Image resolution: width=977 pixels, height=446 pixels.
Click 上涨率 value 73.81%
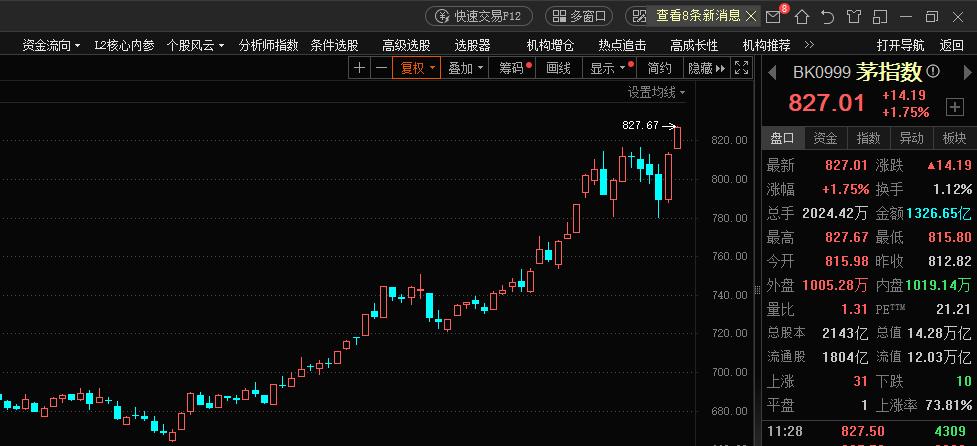click(x=948, y=406)
